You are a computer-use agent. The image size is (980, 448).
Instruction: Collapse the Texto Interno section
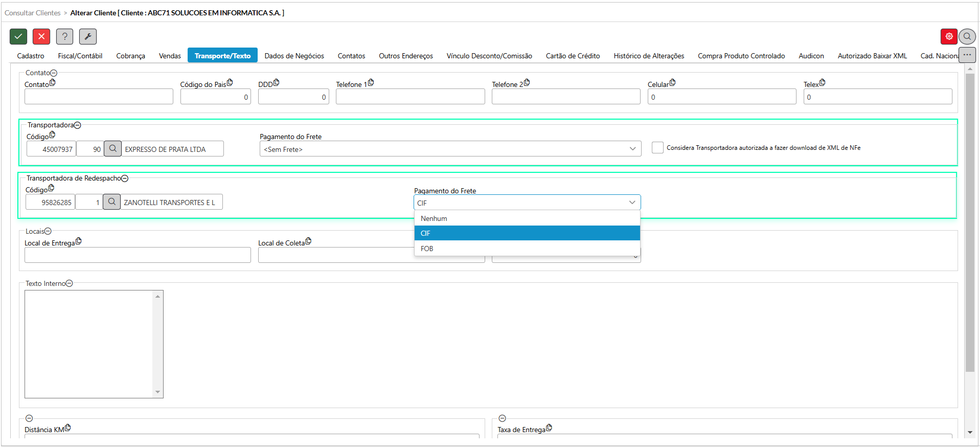(70, 283)
